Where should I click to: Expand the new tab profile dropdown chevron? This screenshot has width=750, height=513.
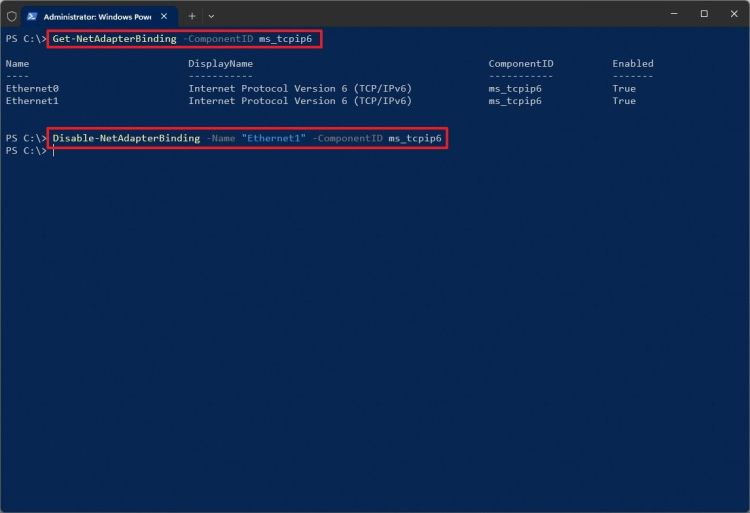pyautogui.click(x=211, y=16)
